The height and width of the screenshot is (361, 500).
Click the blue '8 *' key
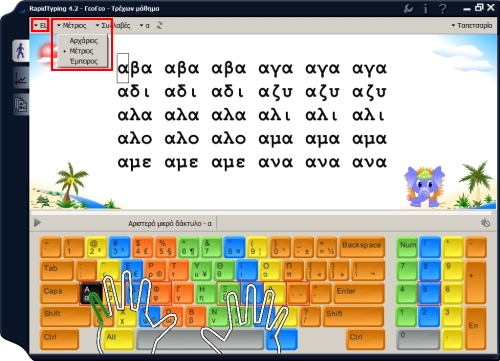(x=234, y=247)
